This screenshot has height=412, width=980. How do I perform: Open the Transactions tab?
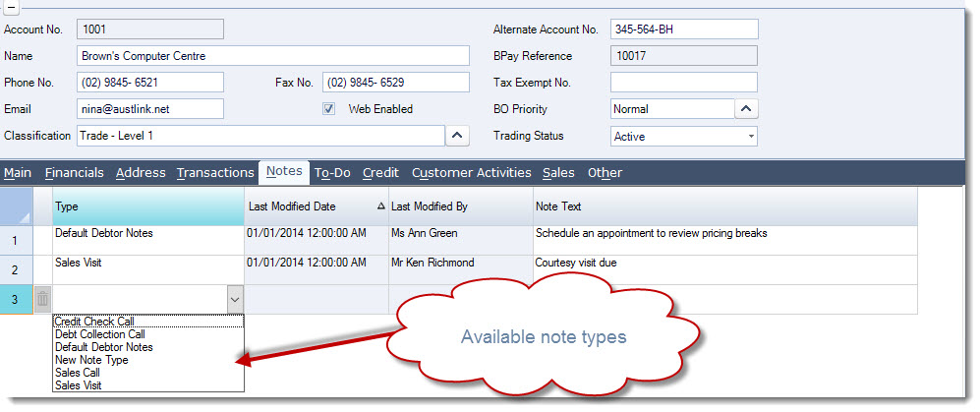pyautogui.click(x=215, y=172)
